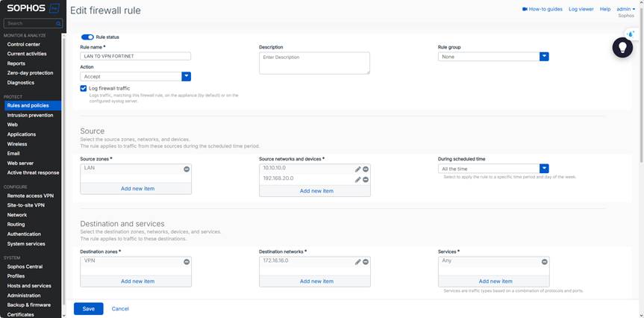Open During scheduled time dropdown
The image size is (644, 318).
point(545,169)
